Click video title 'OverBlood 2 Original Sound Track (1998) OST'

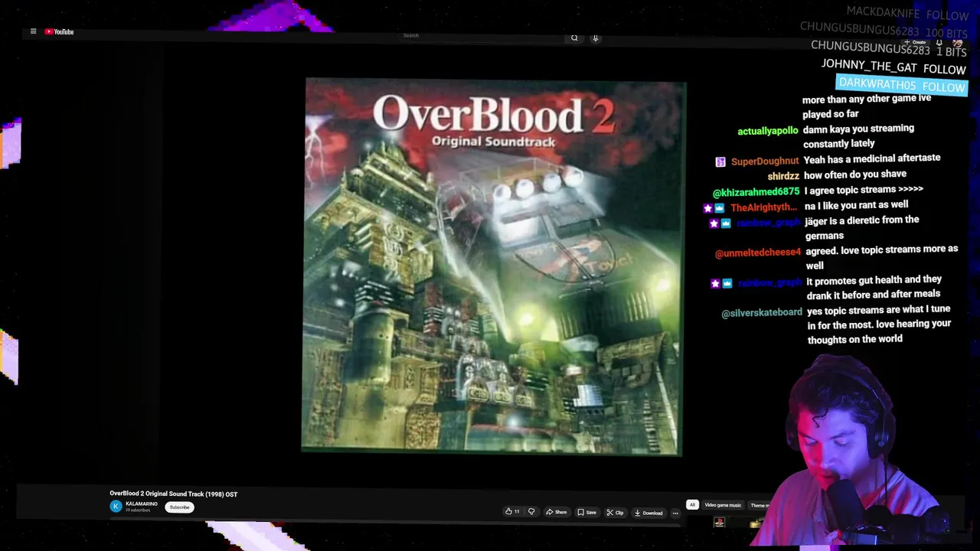click(173, 494)
